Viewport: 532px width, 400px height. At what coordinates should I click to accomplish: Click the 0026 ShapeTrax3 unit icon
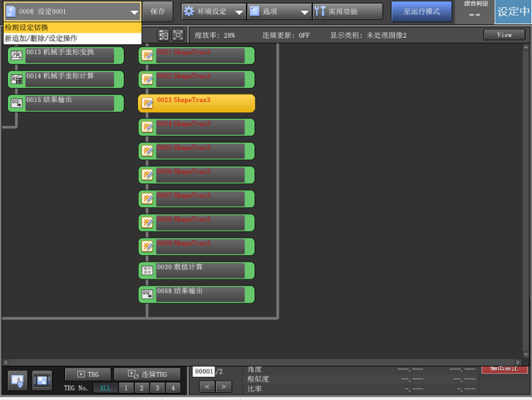click(147, 175)
